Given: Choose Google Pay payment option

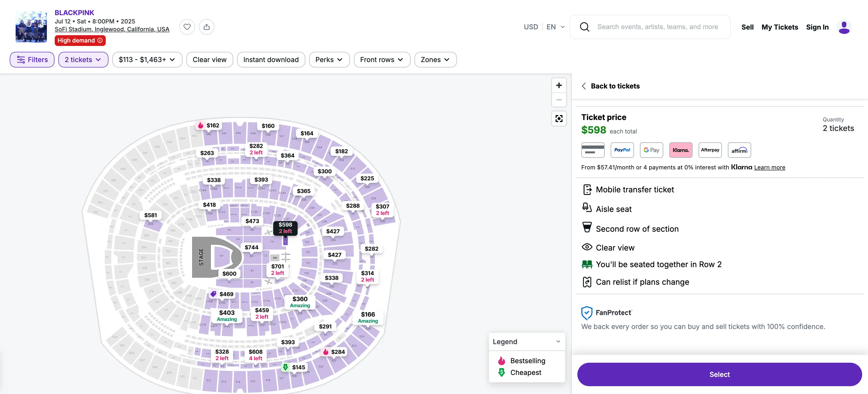Looking at the screenshot, I should point(651,150).
